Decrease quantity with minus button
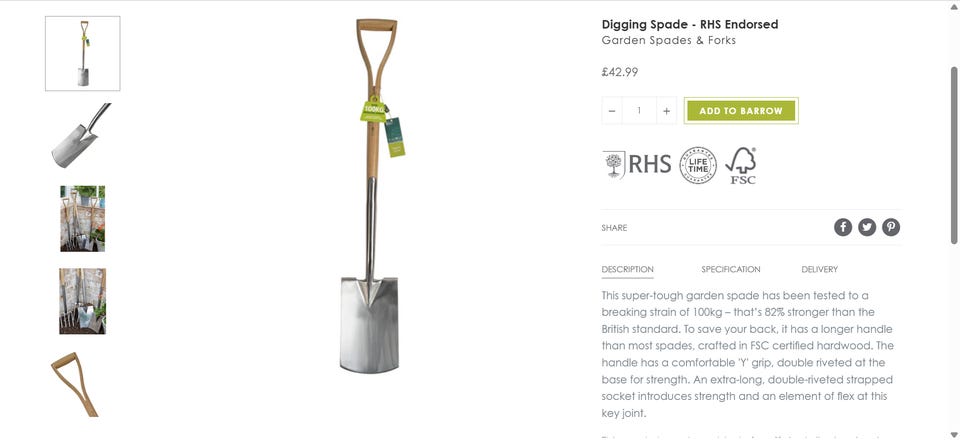Screen dimensions: 960x440 point(612,111)
